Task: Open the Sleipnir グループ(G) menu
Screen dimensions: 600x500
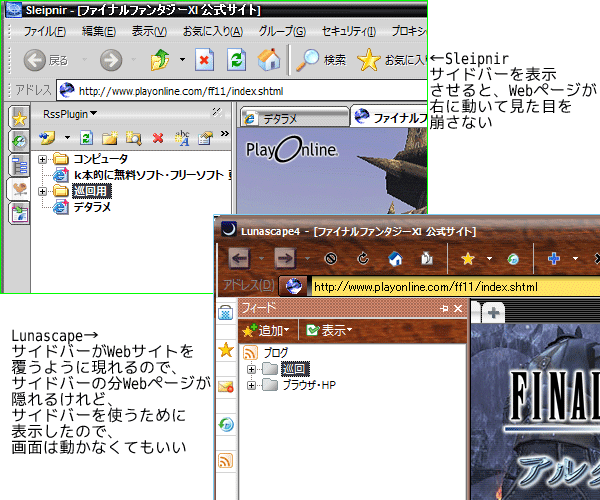Action: pos(282,31)
